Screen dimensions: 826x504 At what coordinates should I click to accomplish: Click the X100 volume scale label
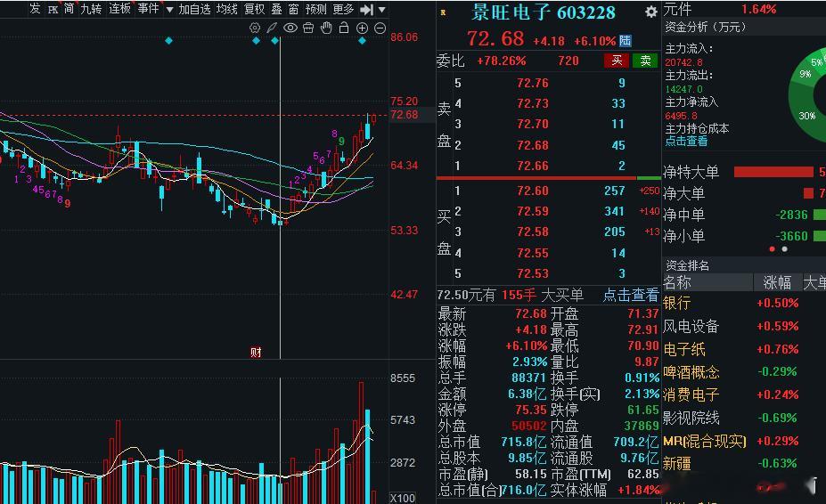pyautogui.click(x=402, y=498)
